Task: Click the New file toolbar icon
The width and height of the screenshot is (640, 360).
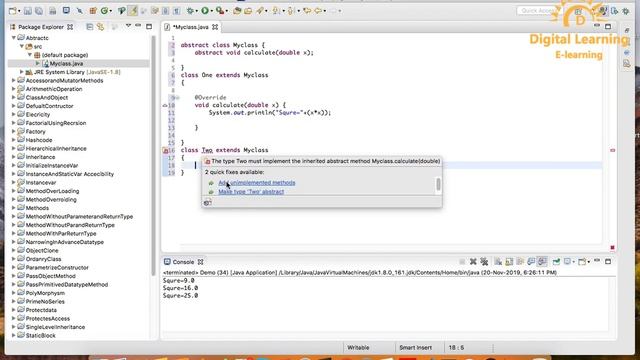Action: [x=13, y=11]
